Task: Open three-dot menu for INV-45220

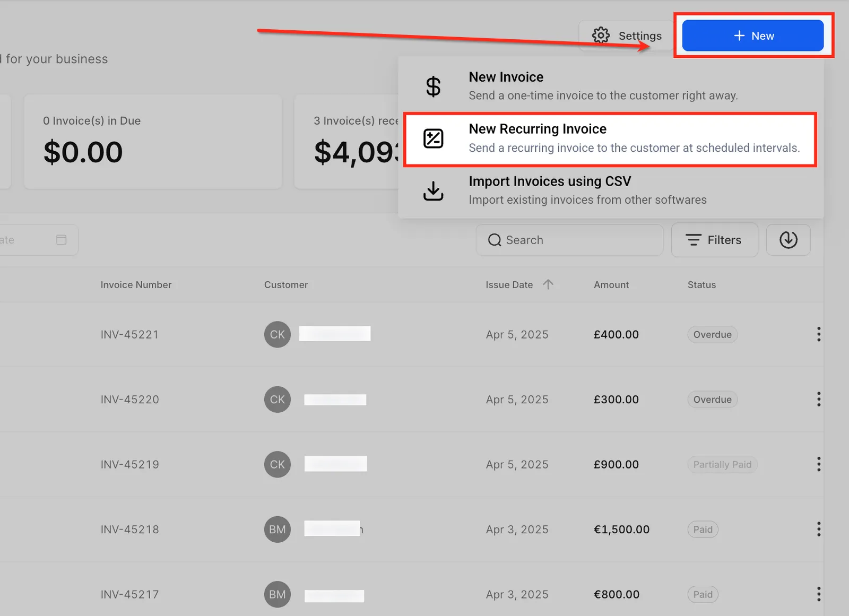Action: click(819, 399)
